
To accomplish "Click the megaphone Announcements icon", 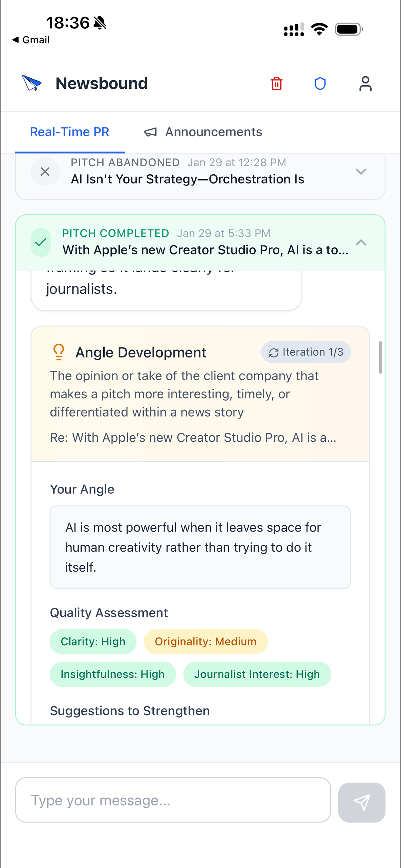I will 151,132.
